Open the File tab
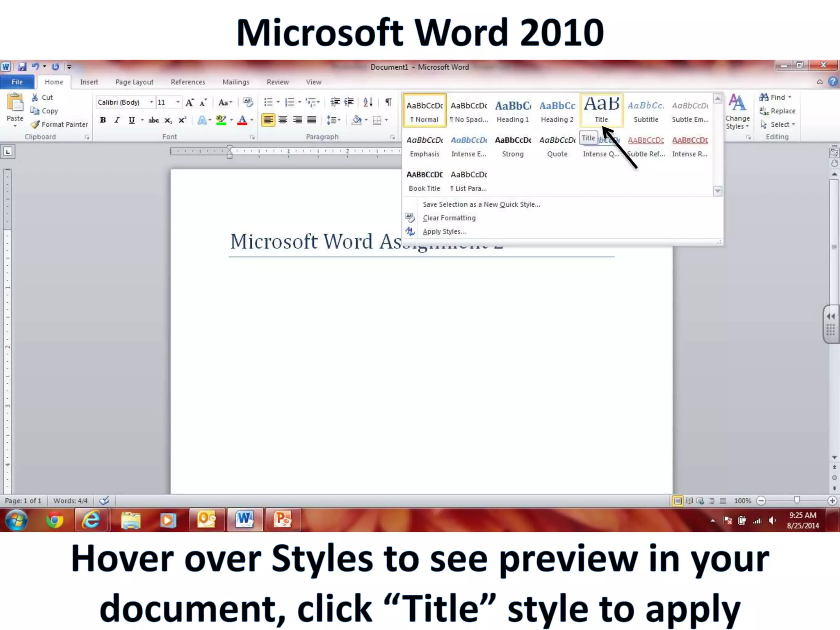 click(17, 82)
